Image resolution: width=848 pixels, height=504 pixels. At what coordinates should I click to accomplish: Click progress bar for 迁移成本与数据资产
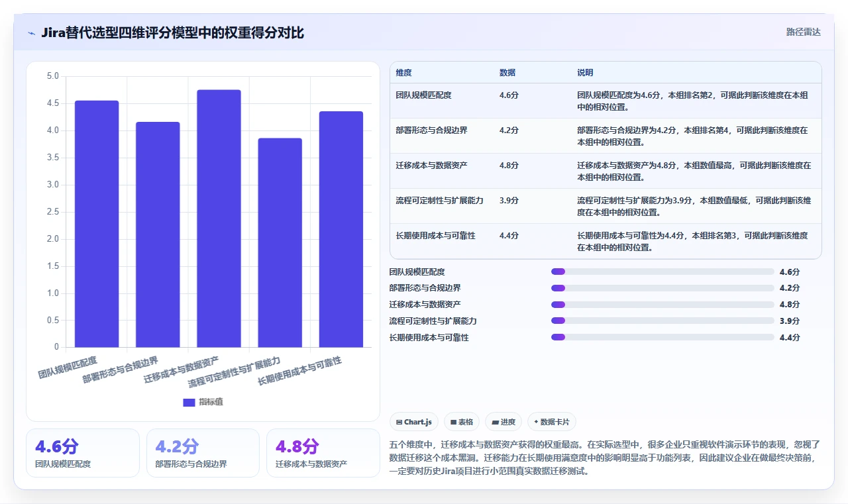(662, 305)
